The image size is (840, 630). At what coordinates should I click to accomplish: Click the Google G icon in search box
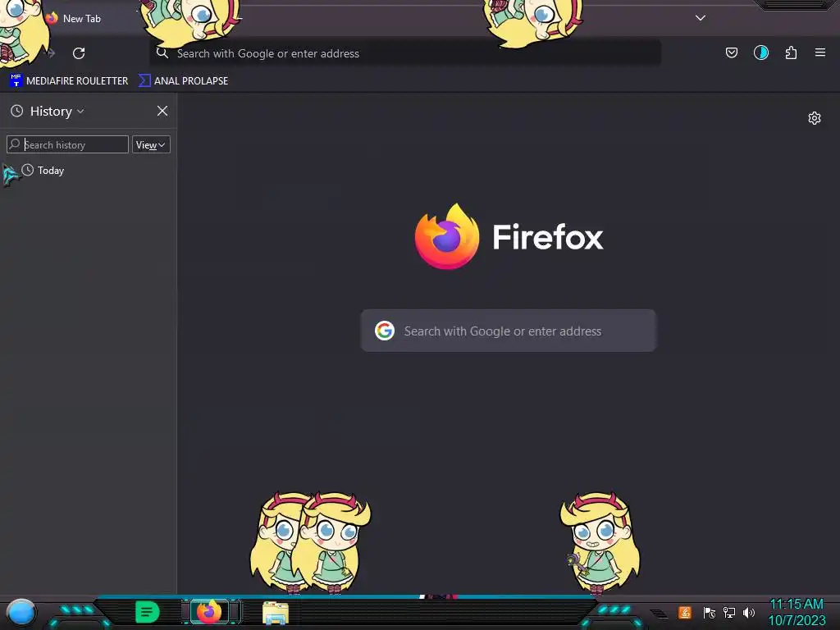385,331
